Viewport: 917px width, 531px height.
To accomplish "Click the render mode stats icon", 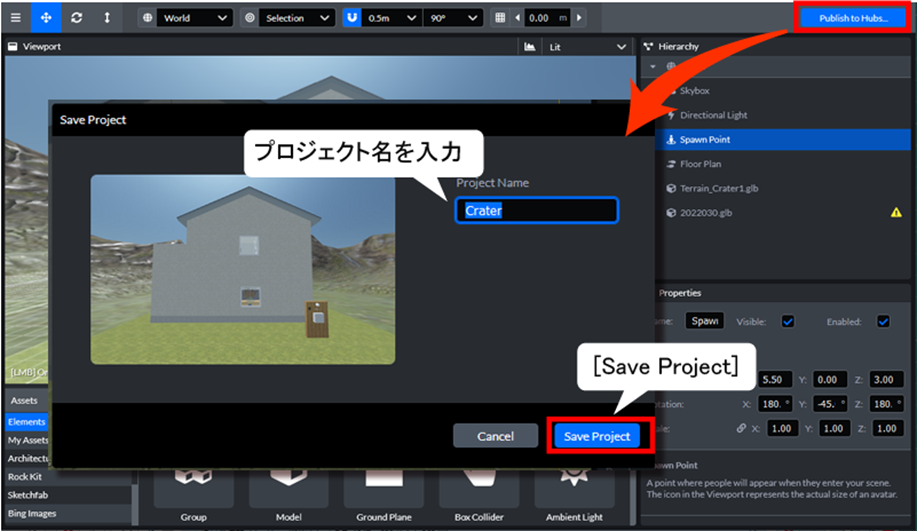I will point(529,47).
